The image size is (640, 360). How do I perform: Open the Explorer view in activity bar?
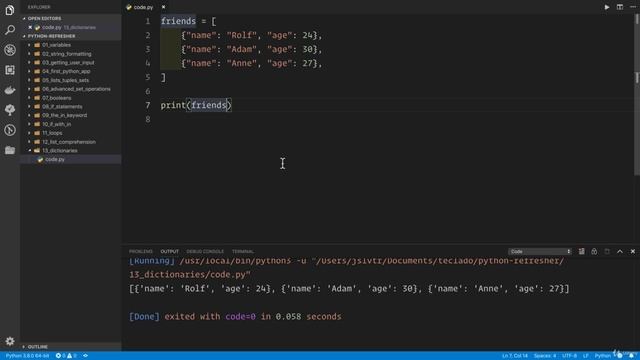coord(10,10)
